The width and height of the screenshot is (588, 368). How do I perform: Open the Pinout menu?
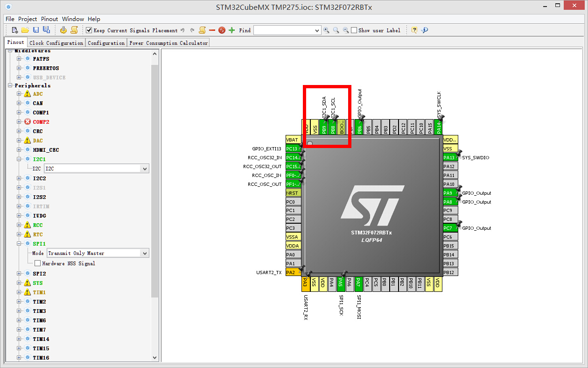point(49,19)
